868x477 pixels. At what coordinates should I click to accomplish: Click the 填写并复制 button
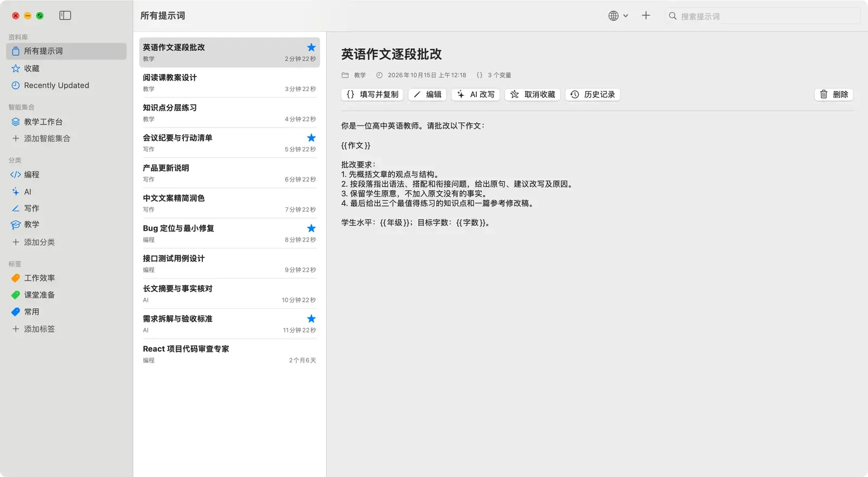coord(372,94)
